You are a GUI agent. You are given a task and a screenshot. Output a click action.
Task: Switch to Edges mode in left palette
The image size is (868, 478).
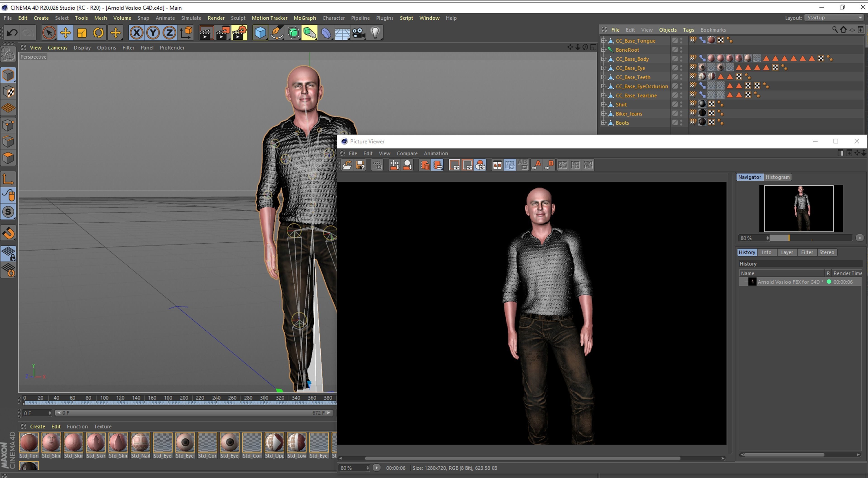[8, 142]
